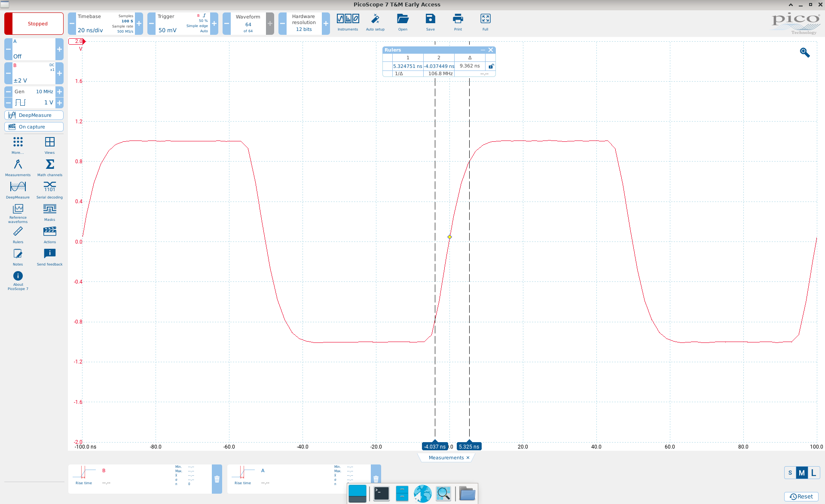The height and width of the screenshot is (504, 825).
Task: Decrease channel B range
Action: [8, 73]
